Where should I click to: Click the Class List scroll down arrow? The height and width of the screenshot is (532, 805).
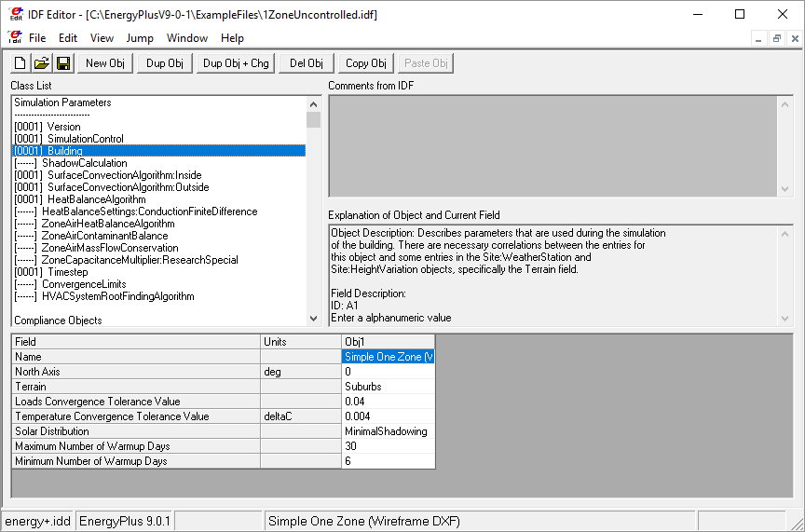314,319
